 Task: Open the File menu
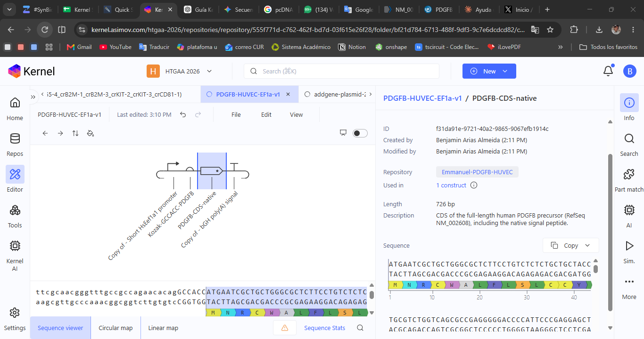pyautogui.click(x=236, y=114)
